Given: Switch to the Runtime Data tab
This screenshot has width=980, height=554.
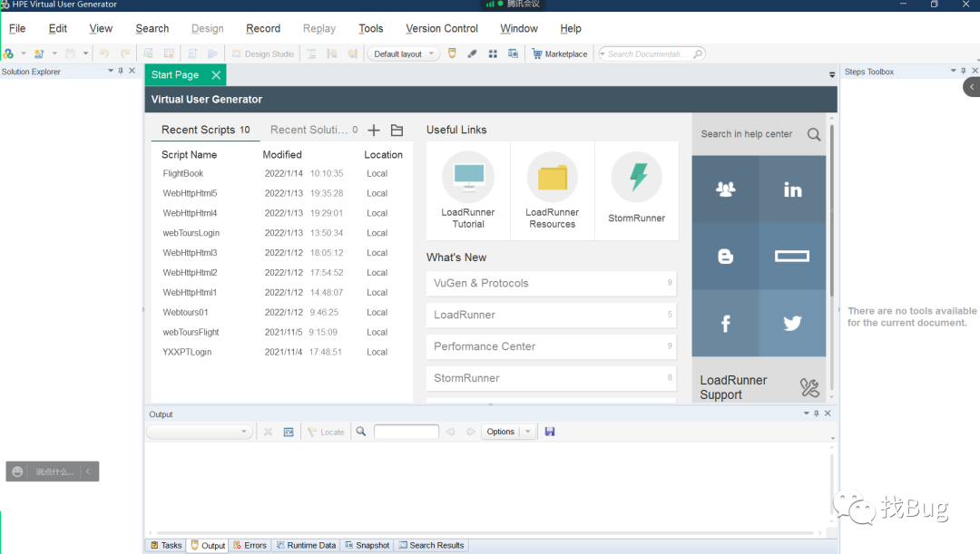Looking at the screenshot, I should 307,545.
